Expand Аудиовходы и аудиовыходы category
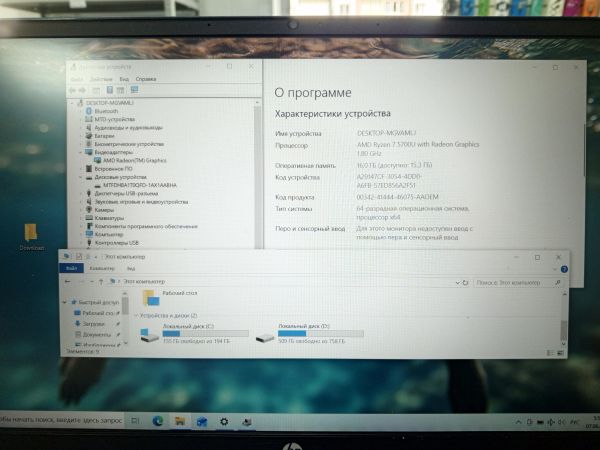 [x=81, y=127]
